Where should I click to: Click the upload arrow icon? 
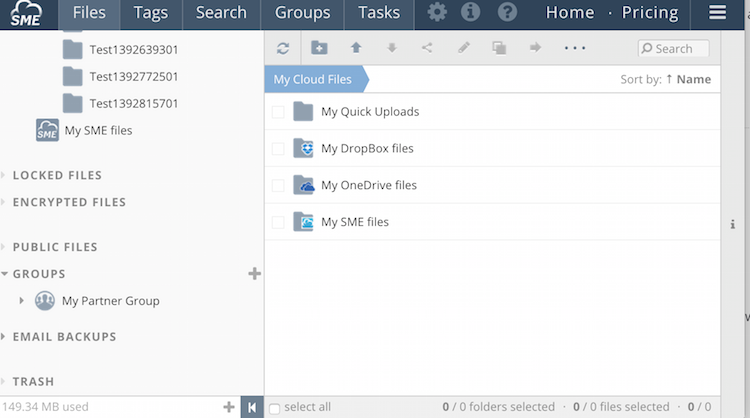click(x=356, y=48)
